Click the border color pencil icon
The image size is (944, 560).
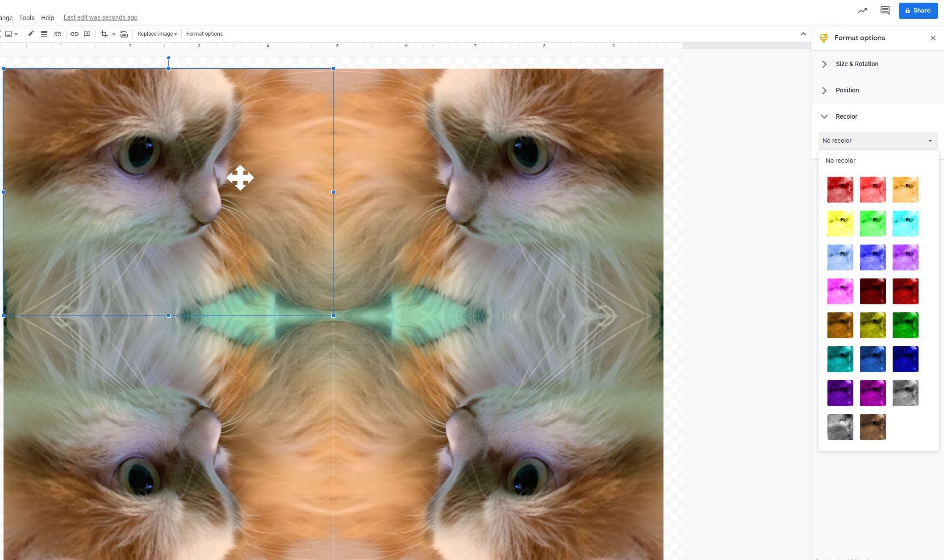[x=31, y=34]
